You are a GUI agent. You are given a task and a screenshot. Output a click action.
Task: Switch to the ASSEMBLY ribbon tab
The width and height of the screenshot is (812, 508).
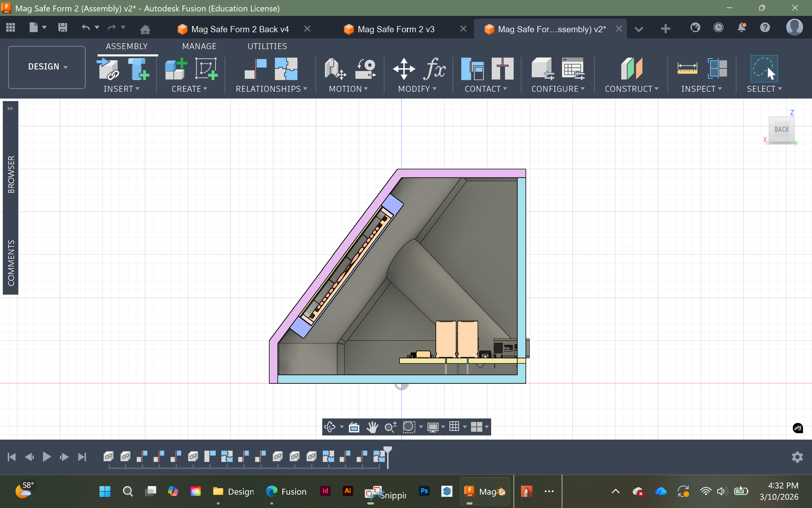point(127,46)
